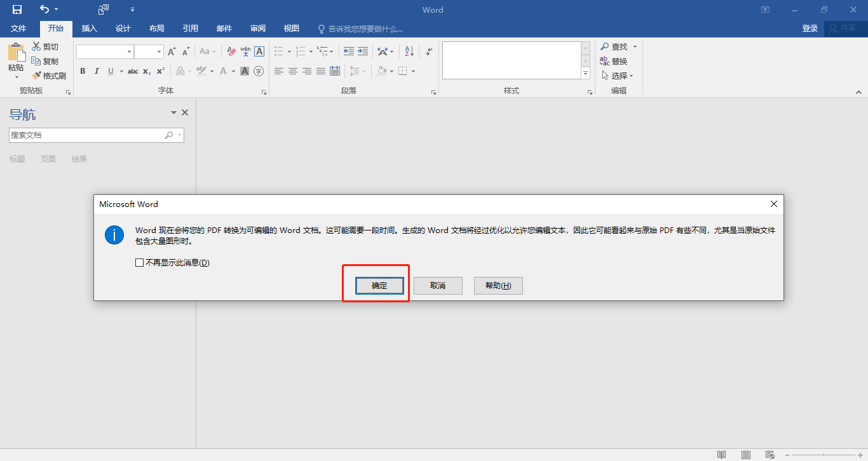Screen dimensions: 868x461
Task: Open the 文件 menu tab
Action: point(18,29)
